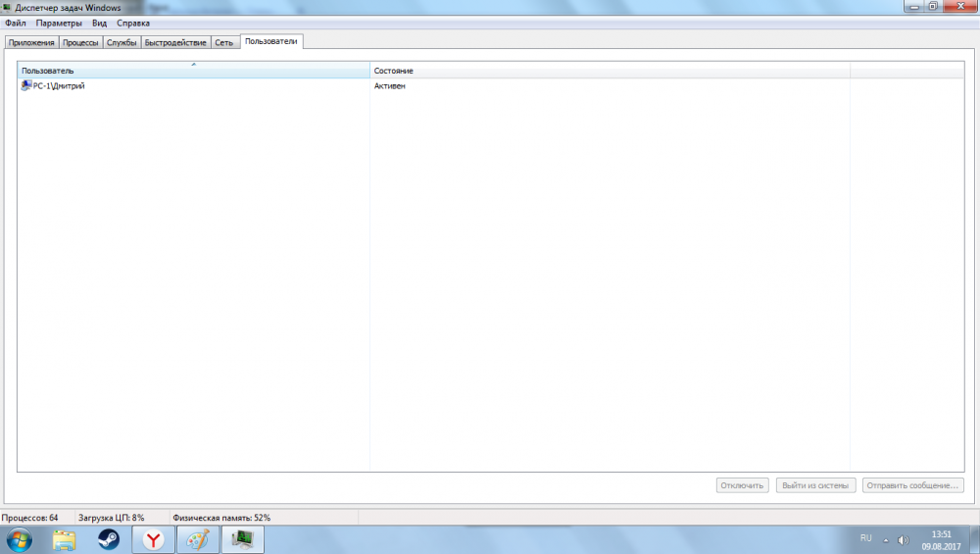Open the Справка menu
This screenshot has height=554, width=980.
tap(133, 23)
